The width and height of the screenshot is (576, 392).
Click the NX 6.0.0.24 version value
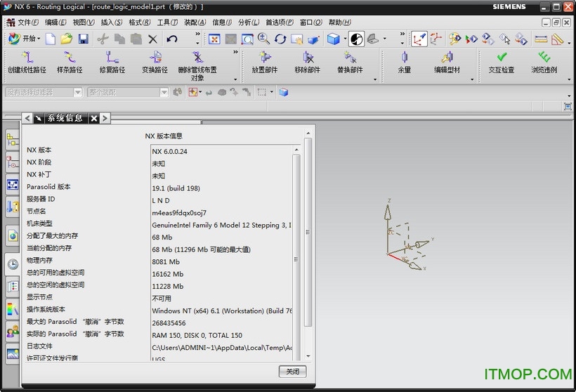[170, 151]
